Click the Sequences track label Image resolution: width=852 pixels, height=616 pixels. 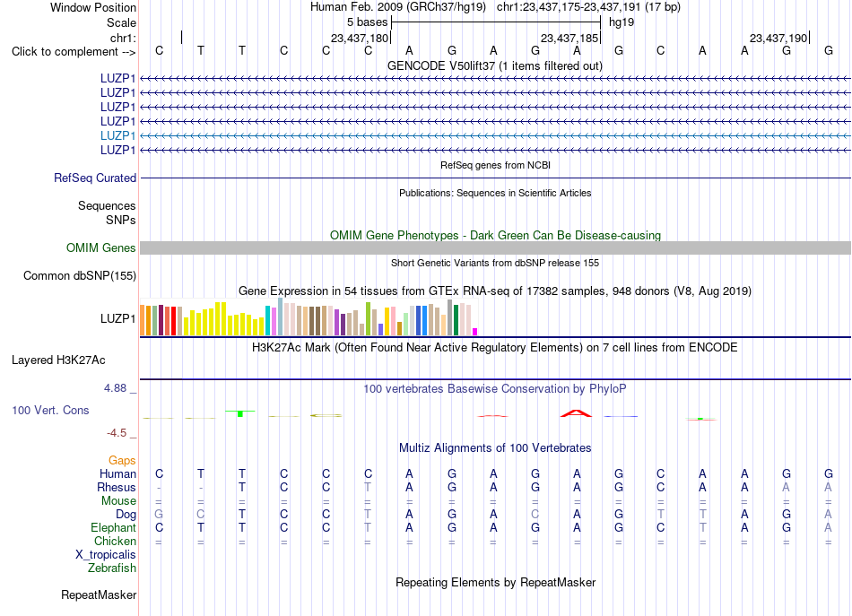pos(107,205)
